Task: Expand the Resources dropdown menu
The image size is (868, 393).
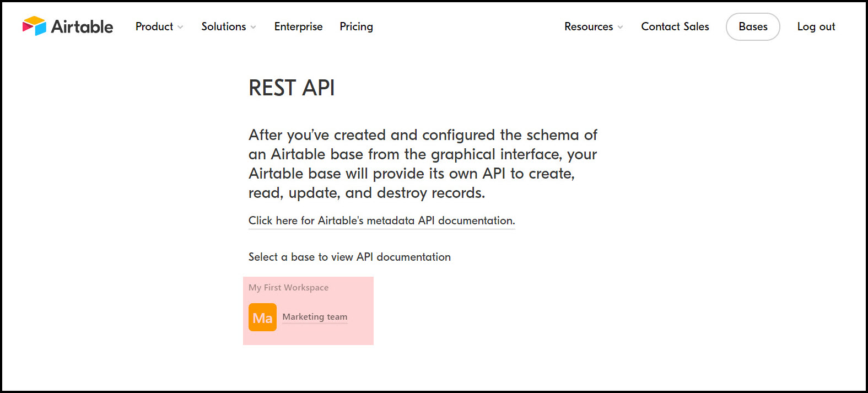Action: click(594, 26)
